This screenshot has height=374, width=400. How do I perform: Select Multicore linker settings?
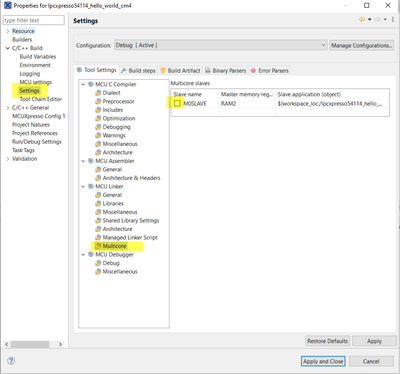(x=114, y=246)
